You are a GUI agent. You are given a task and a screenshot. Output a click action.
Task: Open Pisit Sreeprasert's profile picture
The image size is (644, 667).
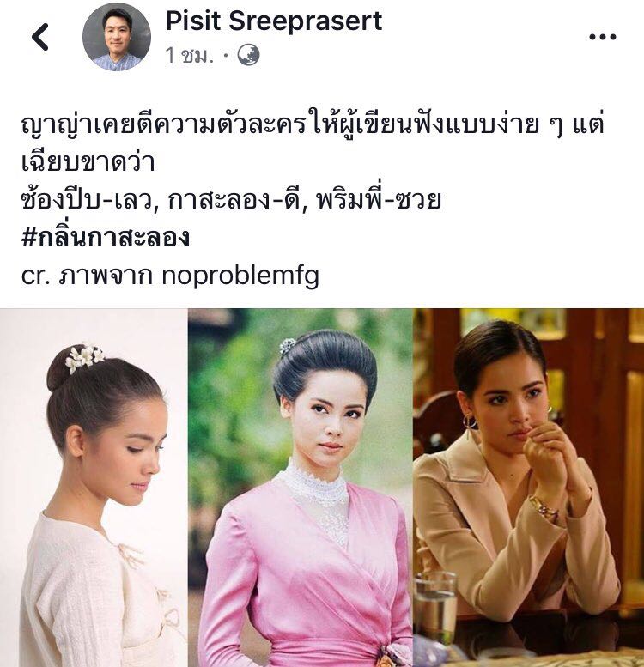117,37
